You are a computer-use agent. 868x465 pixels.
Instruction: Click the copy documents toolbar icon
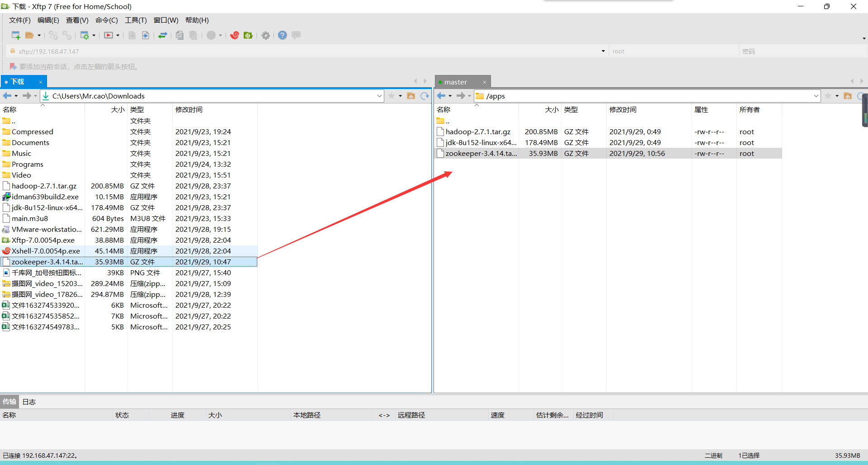[x=179, y=35]
